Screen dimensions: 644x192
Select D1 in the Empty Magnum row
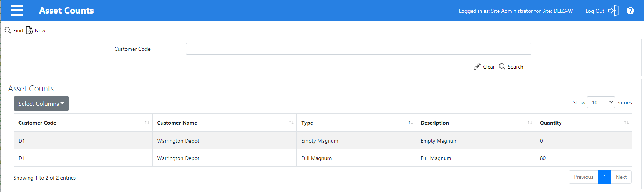point(21,141)
